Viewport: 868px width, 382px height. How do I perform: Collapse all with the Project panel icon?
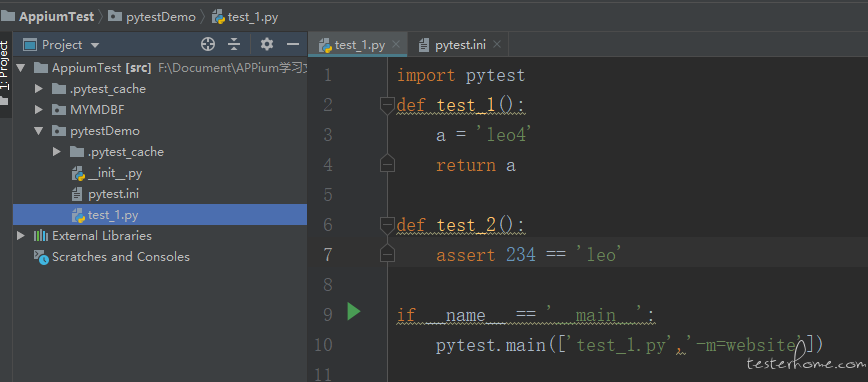(x=235, y=44)
